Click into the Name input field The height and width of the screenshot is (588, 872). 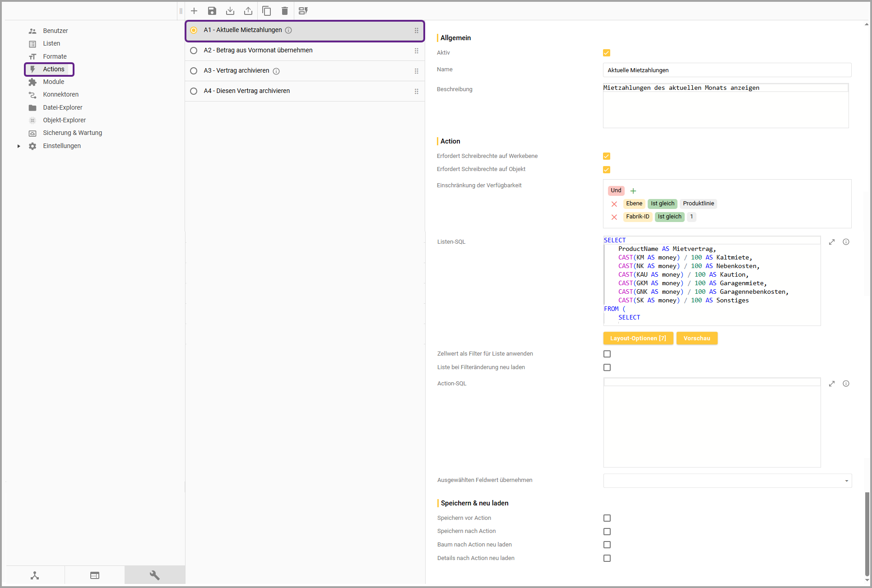(x=727, y=70)
